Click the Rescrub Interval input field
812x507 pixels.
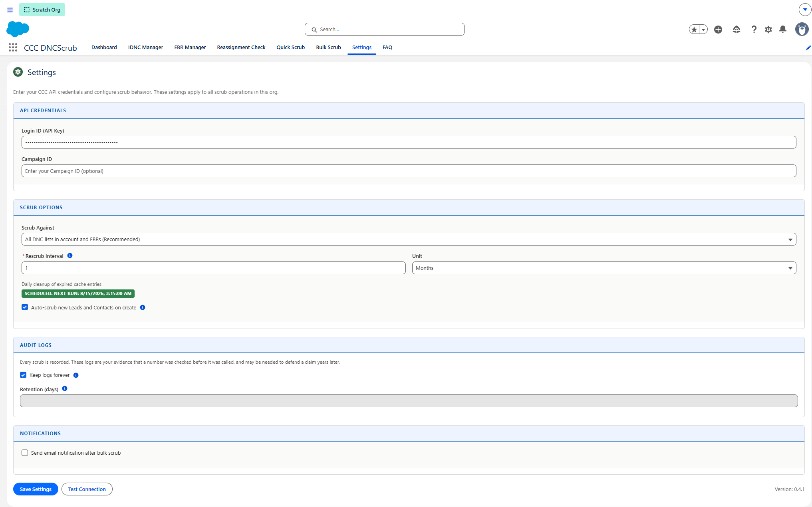[x=213, y=268]
